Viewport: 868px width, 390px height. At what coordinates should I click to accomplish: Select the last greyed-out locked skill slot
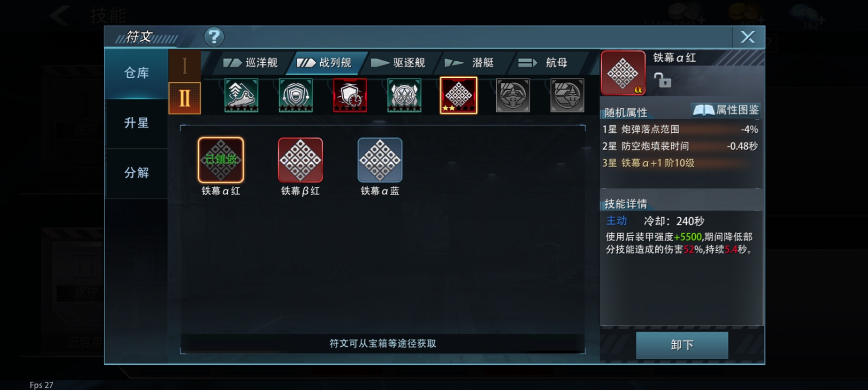tap(567, 95)
